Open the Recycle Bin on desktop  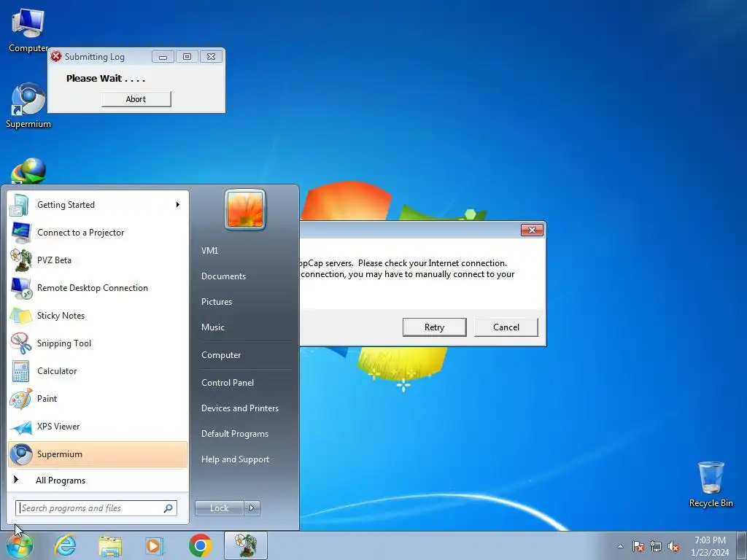pyautogui.click(x=711, y=484)
